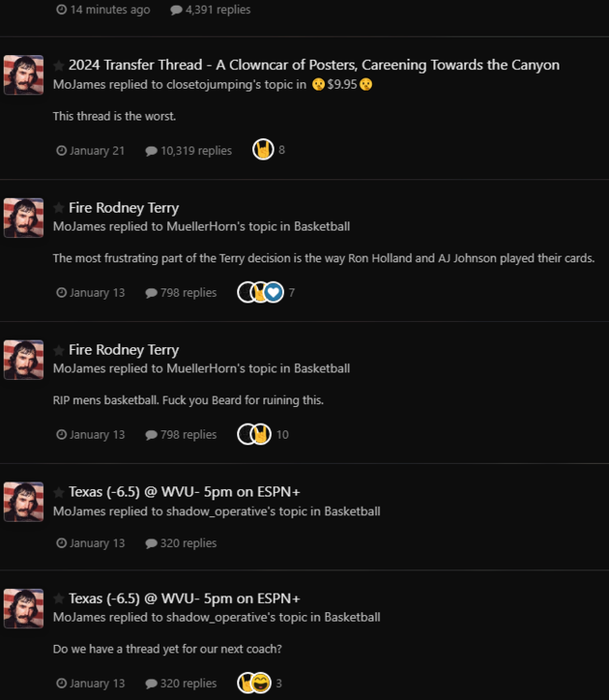Click the laughing emoji reaction on the next coach post
The height and width of the screenshot is (700, 609).
[261, 682]
